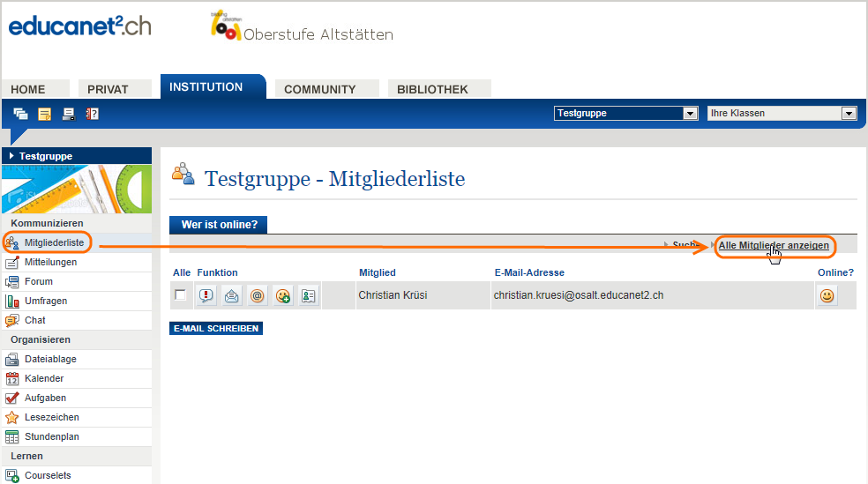Open the Ihre Klassen dropdown

(849, 113)
